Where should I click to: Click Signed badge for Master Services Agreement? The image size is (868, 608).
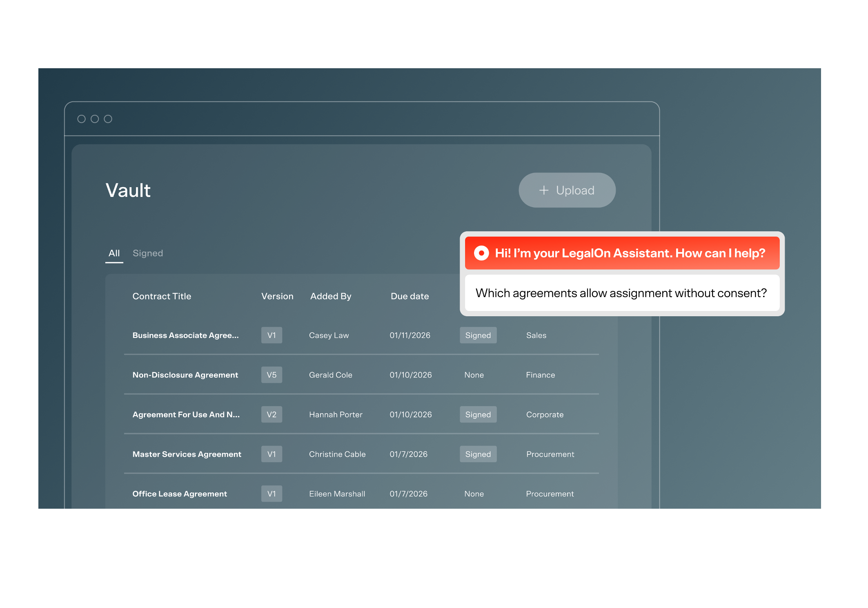pyautogui.click(x=478, y=454)
